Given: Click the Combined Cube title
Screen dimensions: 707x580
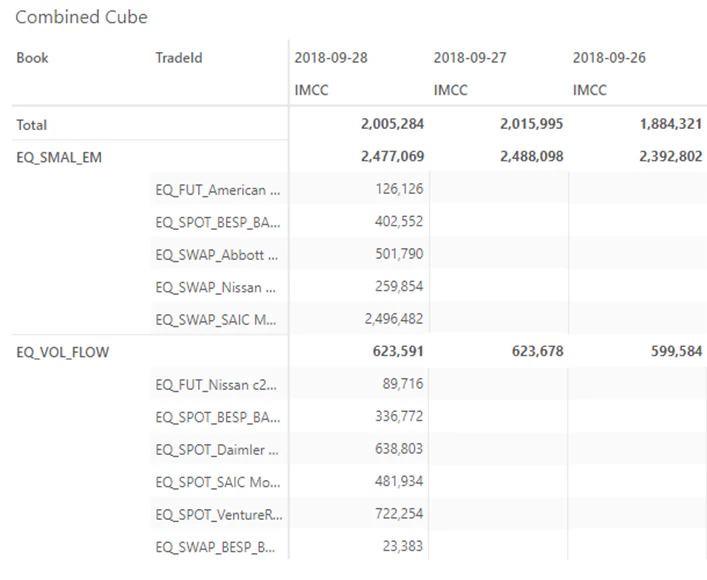Looking at the screenshot, I should [81, 17].
